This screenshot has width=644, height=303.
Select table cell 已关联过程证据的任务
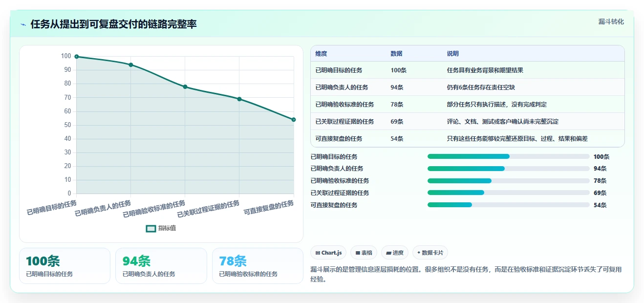(x=345, y=122)
